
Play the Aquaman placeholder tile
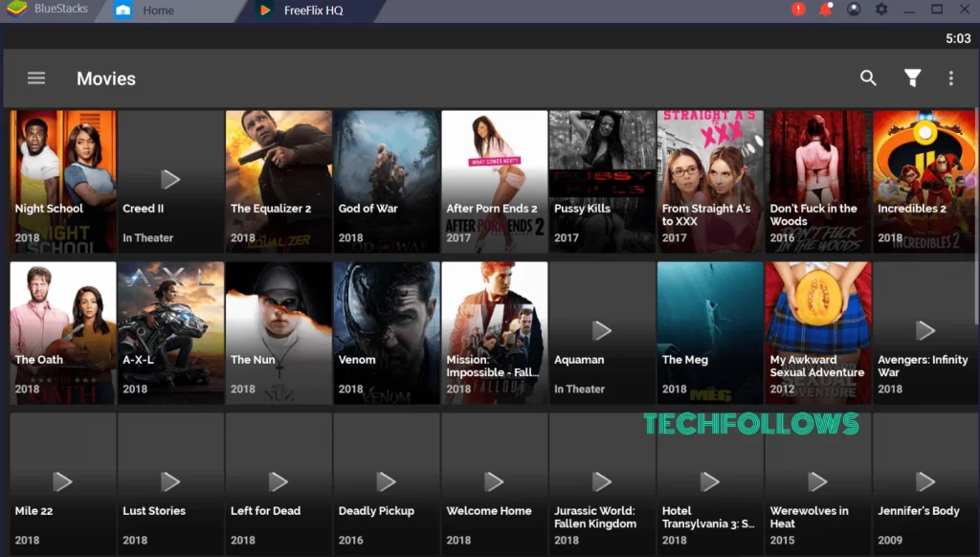[603, 333]
